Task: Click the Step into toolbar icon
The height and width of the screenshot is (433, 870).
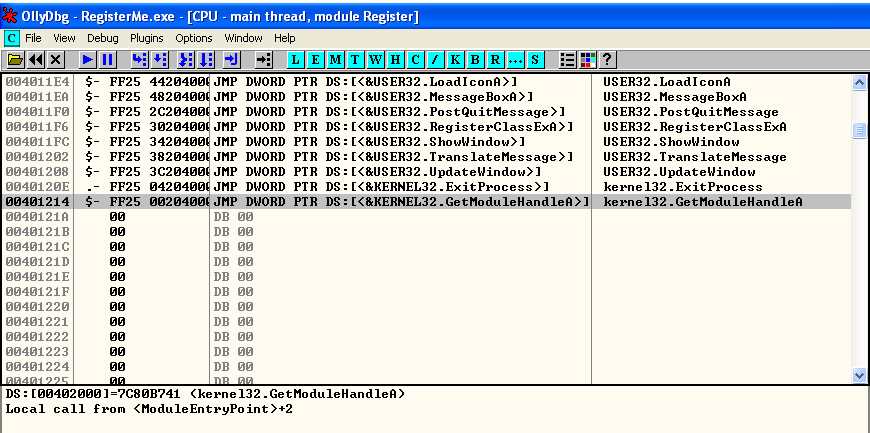Action: pos(139,59)
